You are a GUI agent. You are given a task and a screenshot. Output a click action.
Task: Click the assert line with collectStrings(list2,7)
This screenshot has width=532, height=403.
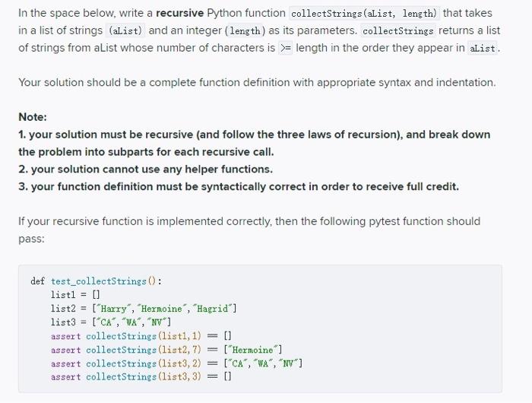point(166,350)
